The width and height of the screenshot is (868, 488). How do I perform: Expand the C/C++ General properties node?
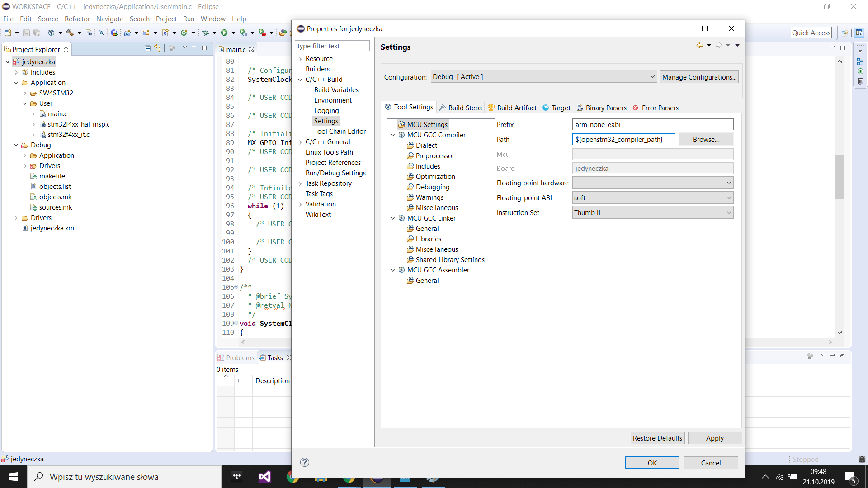tap(300, 142)
